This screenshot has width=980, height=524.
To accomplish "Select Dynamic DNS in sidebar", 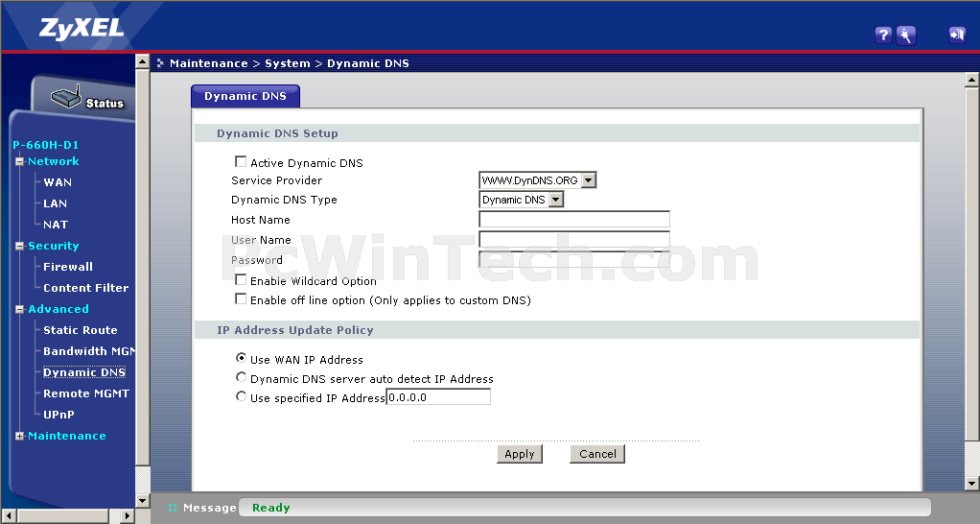I will click(x=84, y=372).
